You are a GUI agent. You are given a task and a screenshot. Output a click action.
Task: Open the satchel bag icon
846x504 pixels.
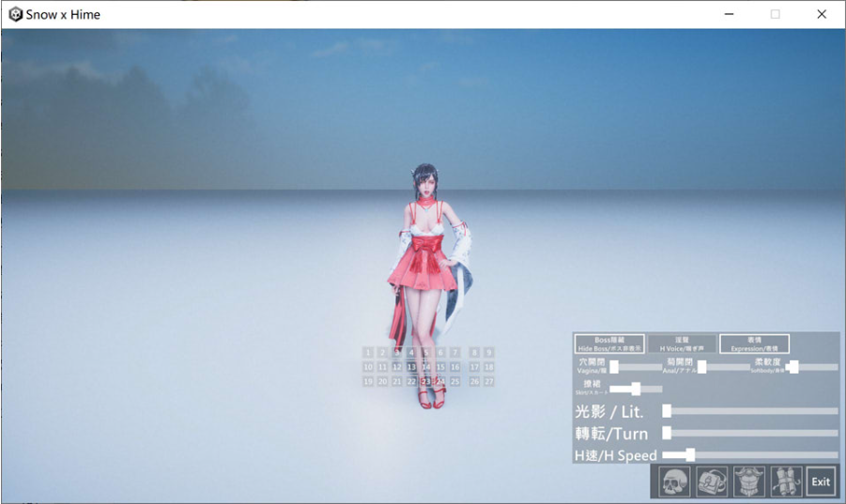712,481
